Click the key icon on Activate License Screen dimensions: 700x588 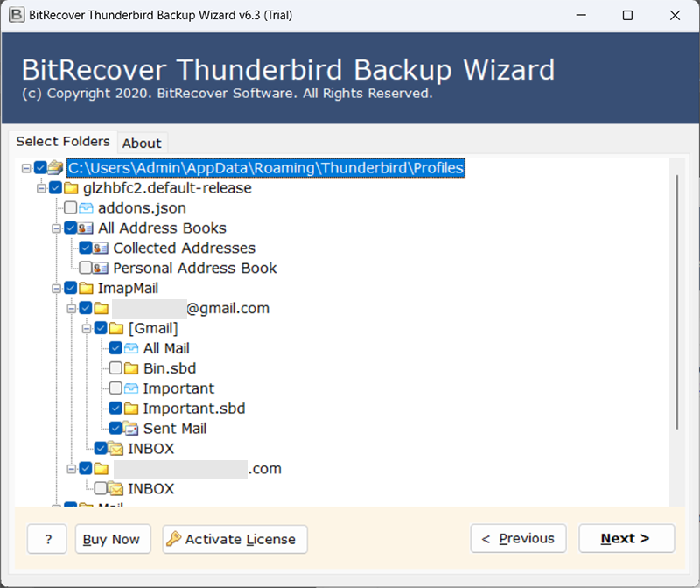tap(173, 539)
